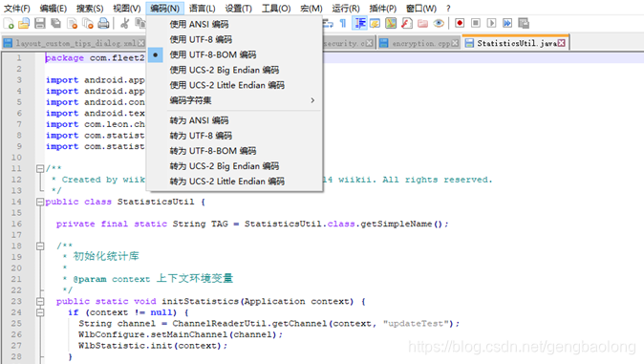This screenshot has width=644, height=364.
Task: Open the 工具(O) menu
Action: click(x=276, y=9)
